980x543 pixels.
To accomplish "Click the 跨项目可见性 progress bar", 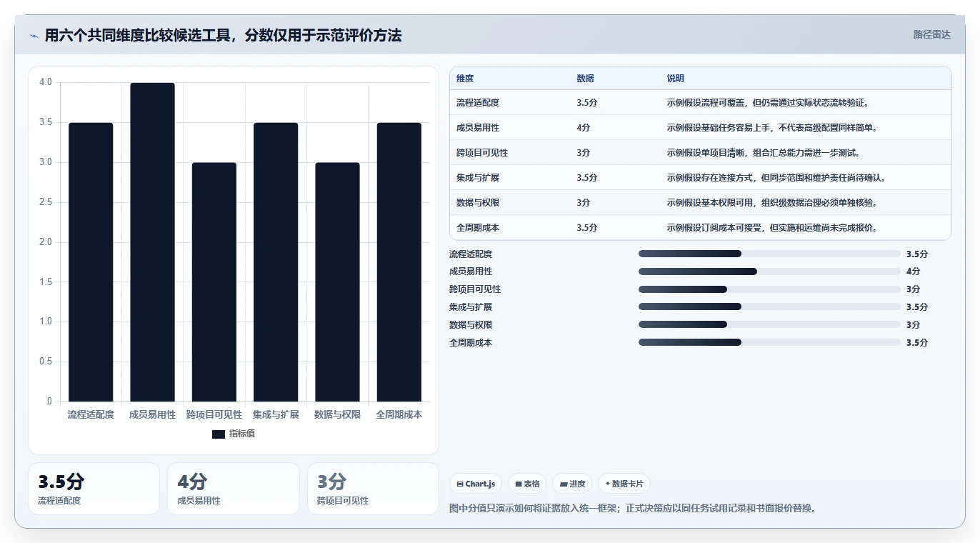I will point(769,289).
